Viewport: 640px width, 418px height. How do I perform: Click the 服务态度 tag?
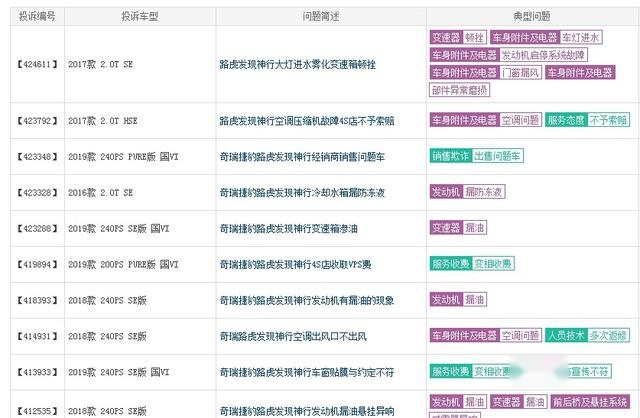[566, 120]
